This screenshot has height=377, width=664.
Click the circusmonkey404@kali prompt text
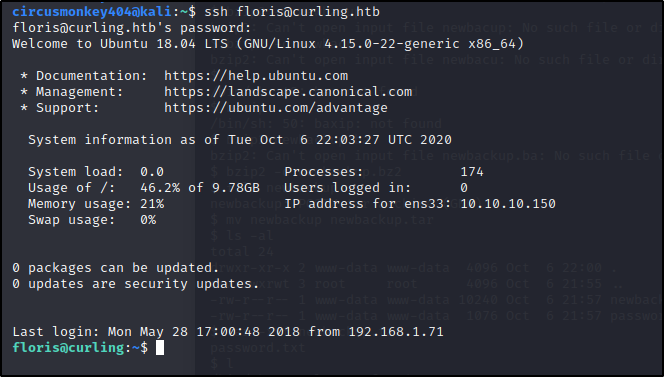[91, 11]
